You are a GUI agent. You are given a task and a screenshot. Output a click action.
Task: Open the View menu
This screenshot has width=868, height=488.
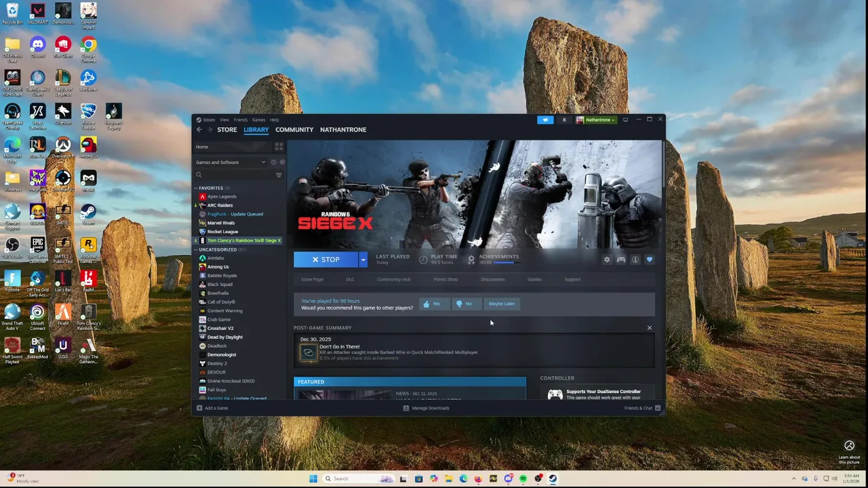[x=224, y=120]
